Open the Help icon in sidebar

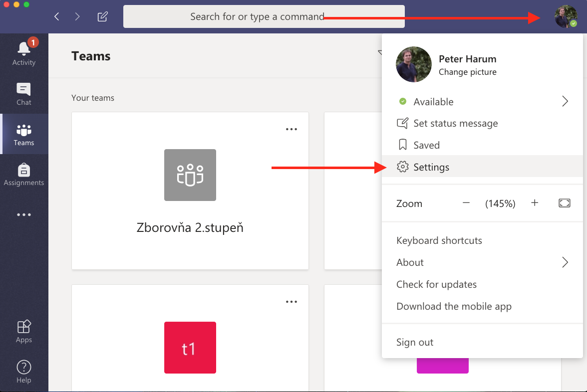coord(24,372)
